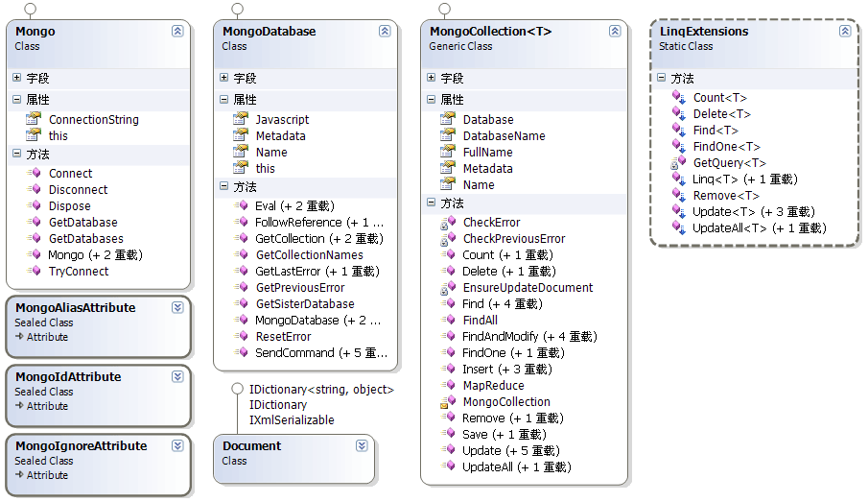The height and width of the screenshot is (502, 868).
Task: Click the Count<T> extension method icon
Action: [679, 97]
